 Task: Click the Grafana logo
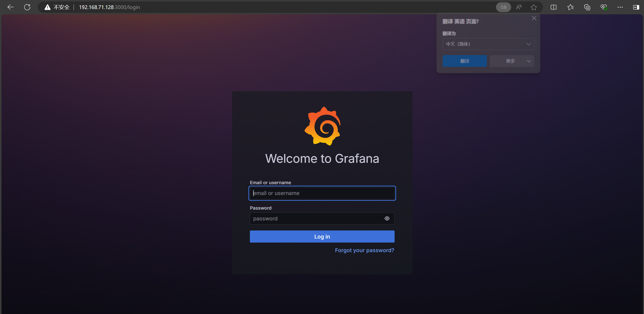(x=322, y=126)
